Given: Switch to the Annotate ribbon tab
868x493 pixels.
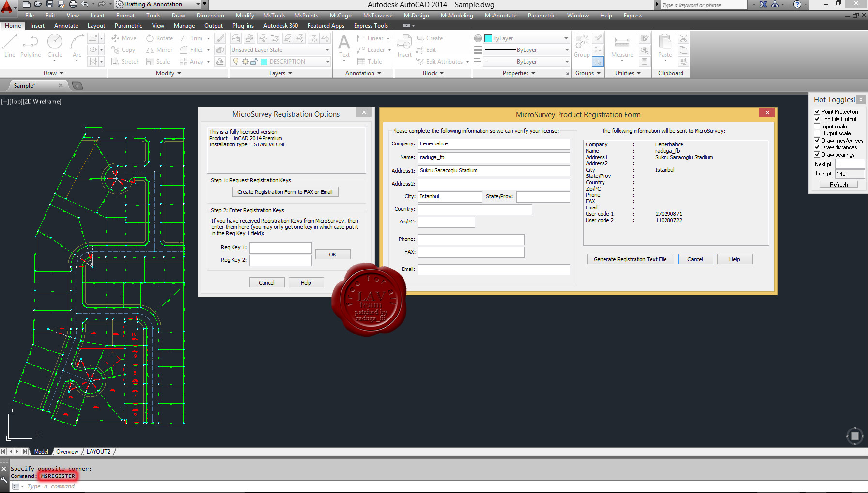Looking at the screenshot, I should click(x=66, y=26).
